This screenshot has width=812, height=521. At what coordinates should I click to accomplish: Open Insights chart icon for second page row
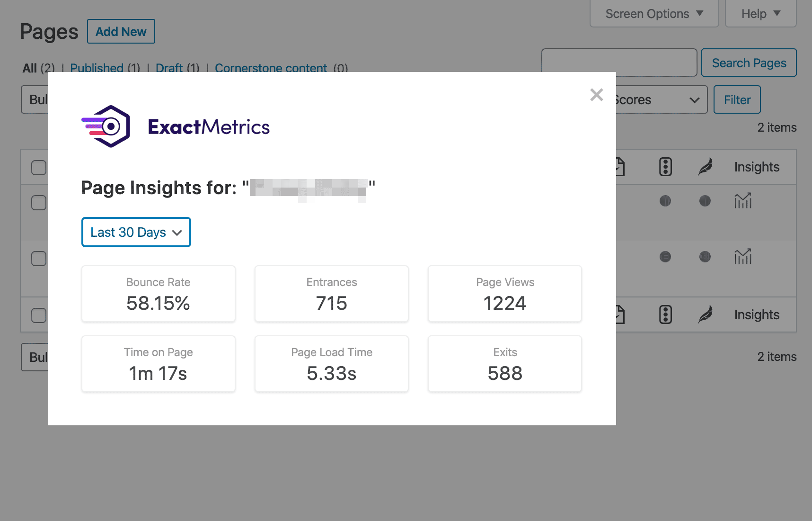743,257
